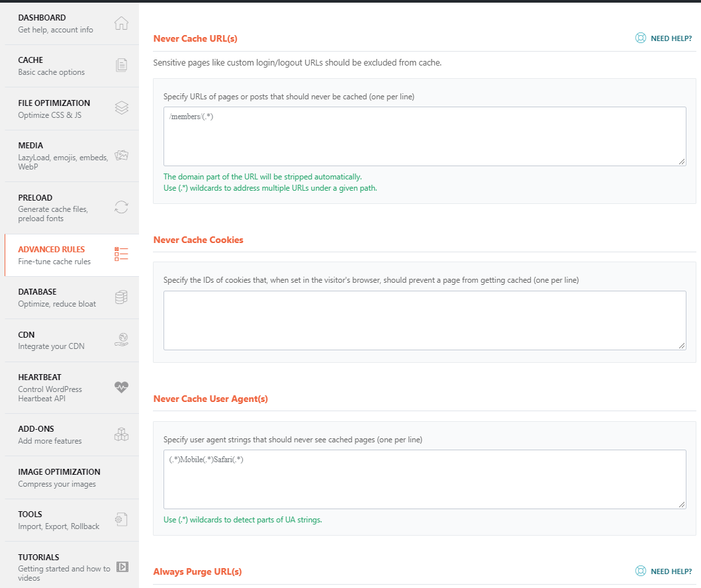Open the Image Optimization section

pos(59,477)
